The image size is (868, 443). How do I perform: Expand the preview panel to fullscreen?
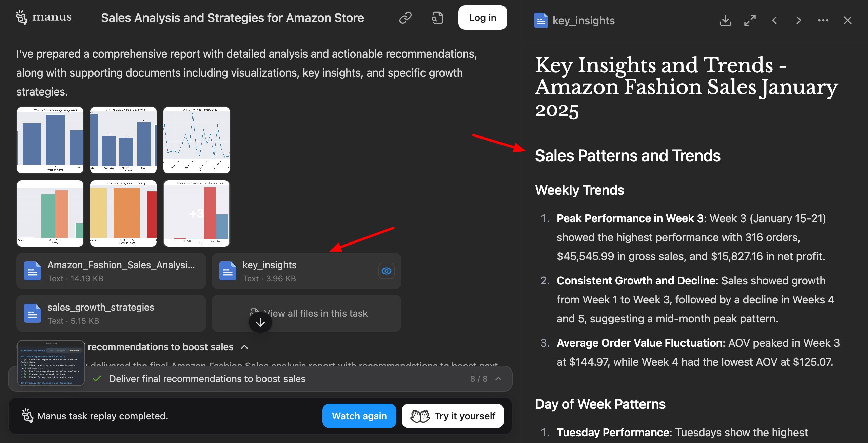click(x=750, y=20)
